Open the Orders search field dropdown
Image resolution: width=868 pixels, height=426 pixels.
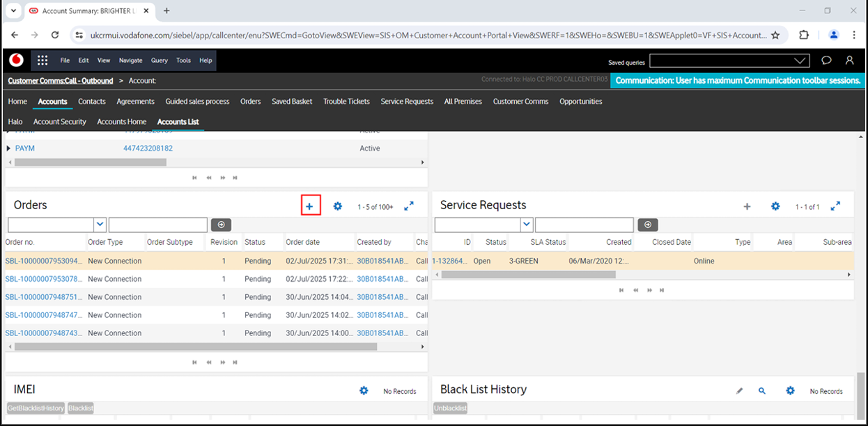tap(100, 225)
